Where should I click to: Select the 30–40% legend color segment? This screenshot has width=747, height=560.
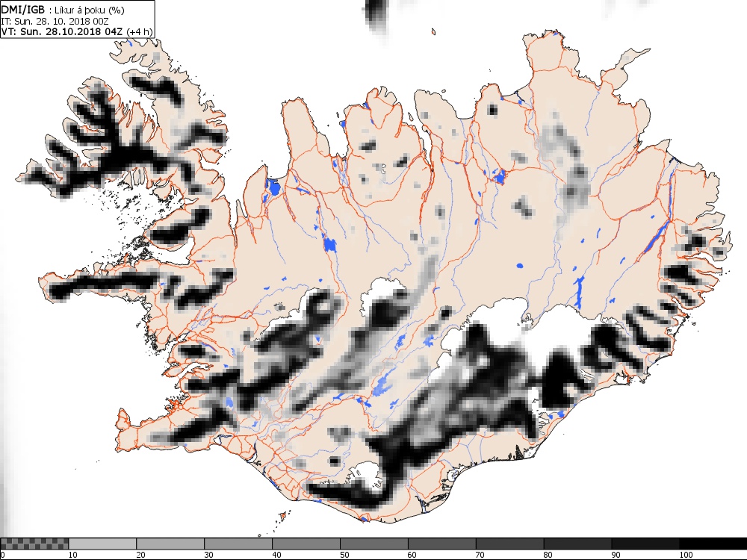(238, 544)
